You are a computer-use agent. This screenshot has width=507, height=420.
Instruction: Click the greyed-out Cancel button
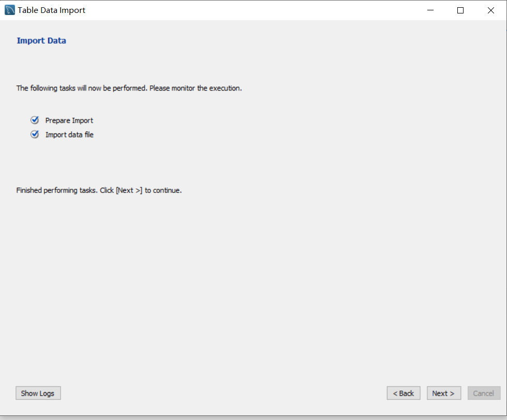click(484, 393)
